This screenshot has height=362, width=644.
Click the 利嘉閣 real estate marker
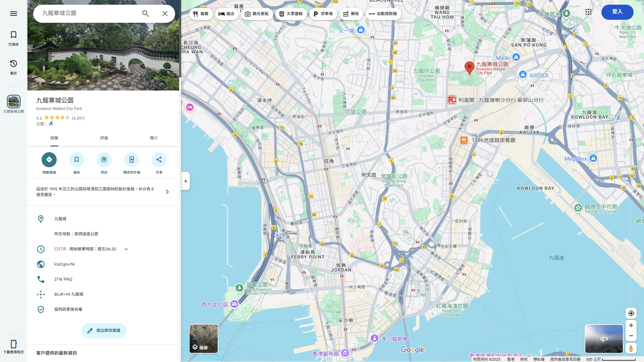coord(452,100)
